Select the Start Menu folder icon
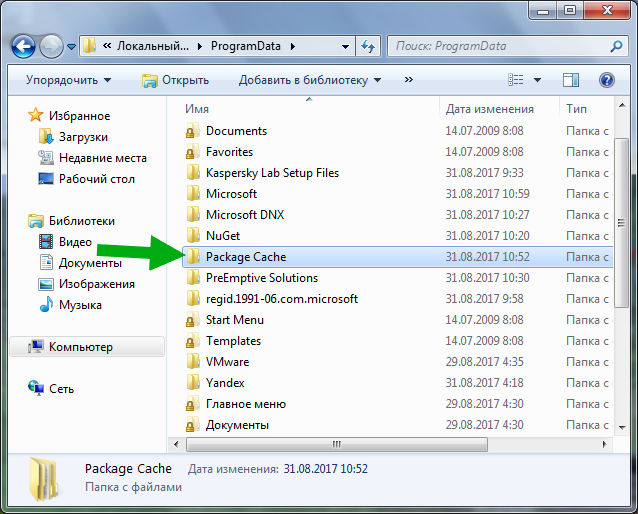Screen dimensions: 638x514 click(x=193, y=320)
